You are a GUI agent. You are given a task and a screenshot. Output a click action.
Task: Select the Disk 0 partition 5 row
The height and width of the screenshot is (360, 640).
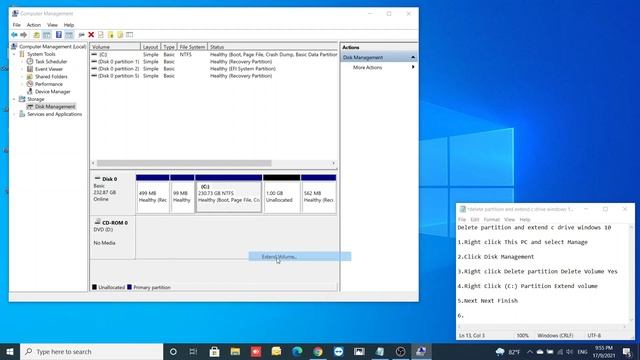214,76
